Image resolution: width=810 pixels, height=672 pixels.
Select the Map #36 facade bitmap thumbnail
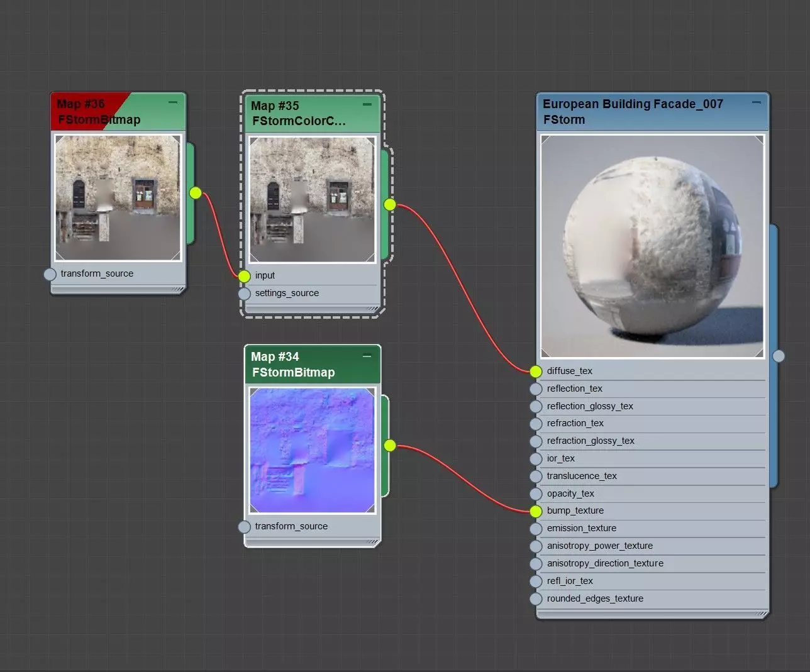click(x=118, y=197)
